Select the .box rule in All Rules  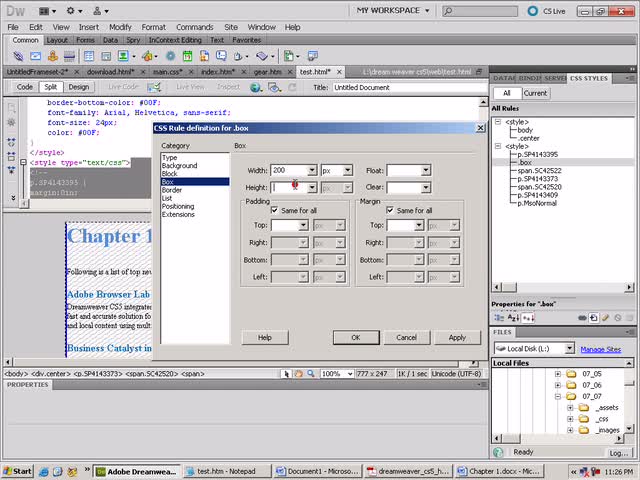pyautogui.click(x=525, y=162)
